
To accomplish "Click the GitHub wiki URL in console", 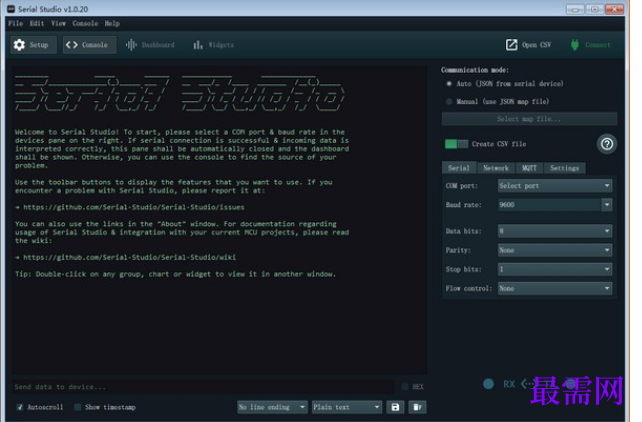I will pyautogui.click(x=129, y=257).
